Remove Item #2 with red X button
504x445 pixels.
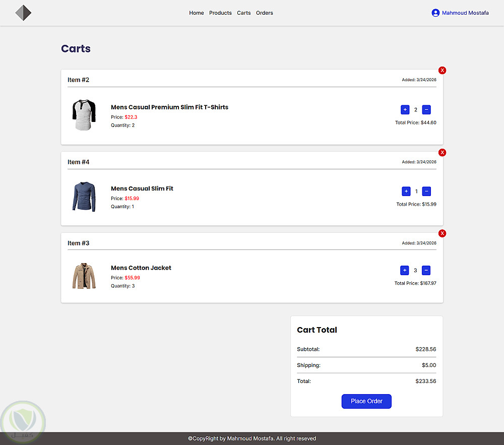(x=442, y=71)
